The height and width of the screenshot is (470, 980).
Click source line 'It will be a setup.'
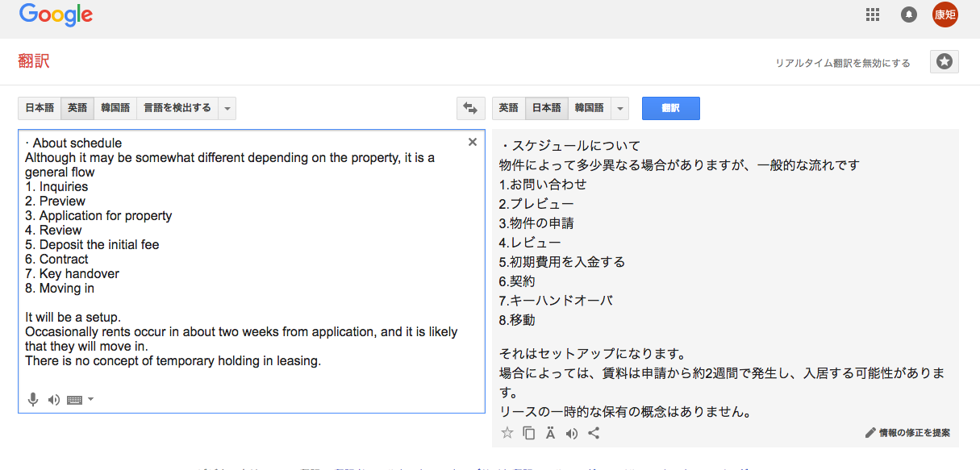point(73,317)
